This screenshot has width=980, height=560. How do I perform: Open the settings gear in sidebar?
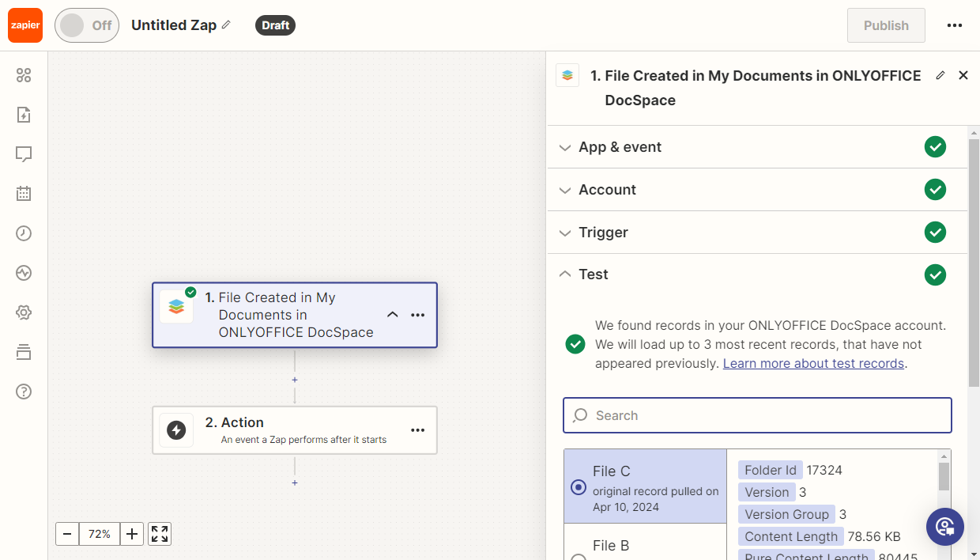24,312
